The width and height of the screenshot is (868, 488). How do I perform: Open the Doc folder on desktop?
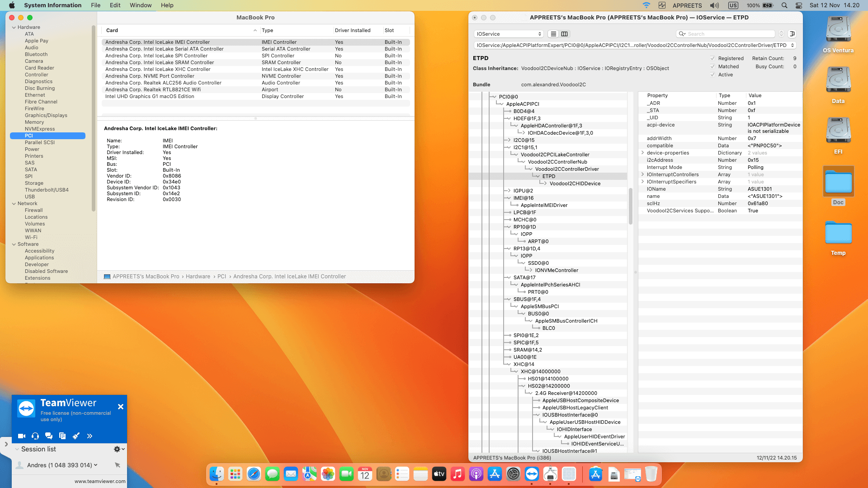(838, 186)
